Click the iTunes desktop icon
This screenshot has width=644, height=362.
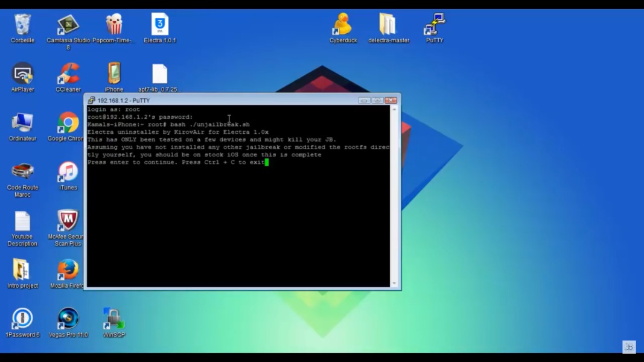[x=68, y=173]
